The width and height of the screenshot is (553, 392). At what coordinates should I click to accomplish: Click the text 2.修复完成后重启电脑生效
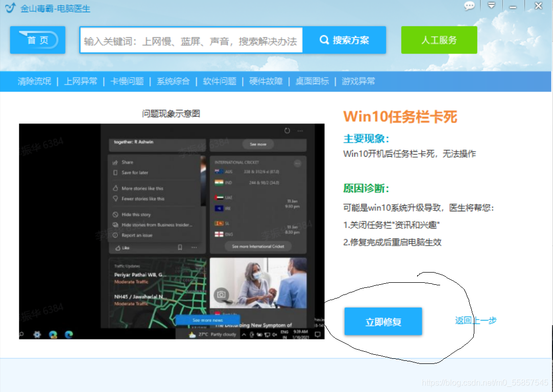pos(392,242)
